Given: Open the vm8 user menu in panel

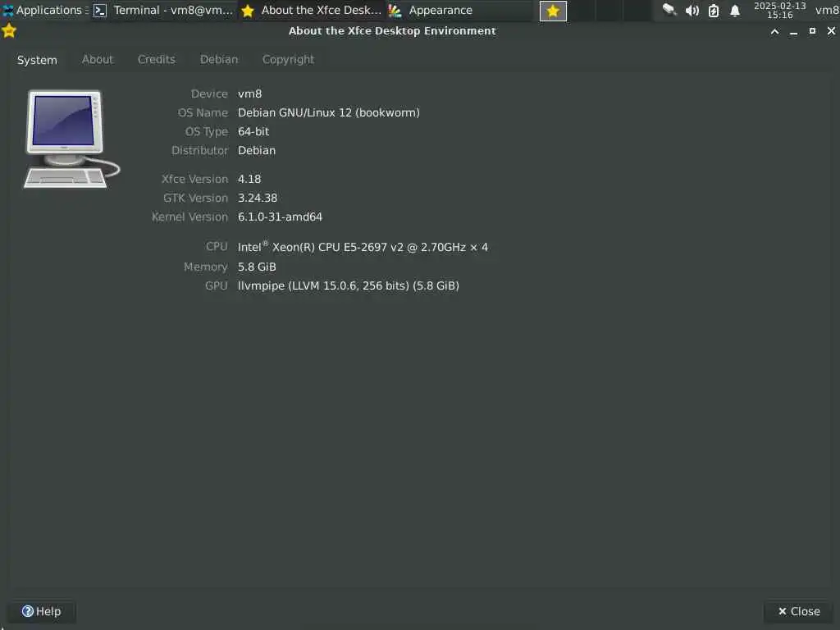Looking at the screenshot, I should (x=827, y=10).
